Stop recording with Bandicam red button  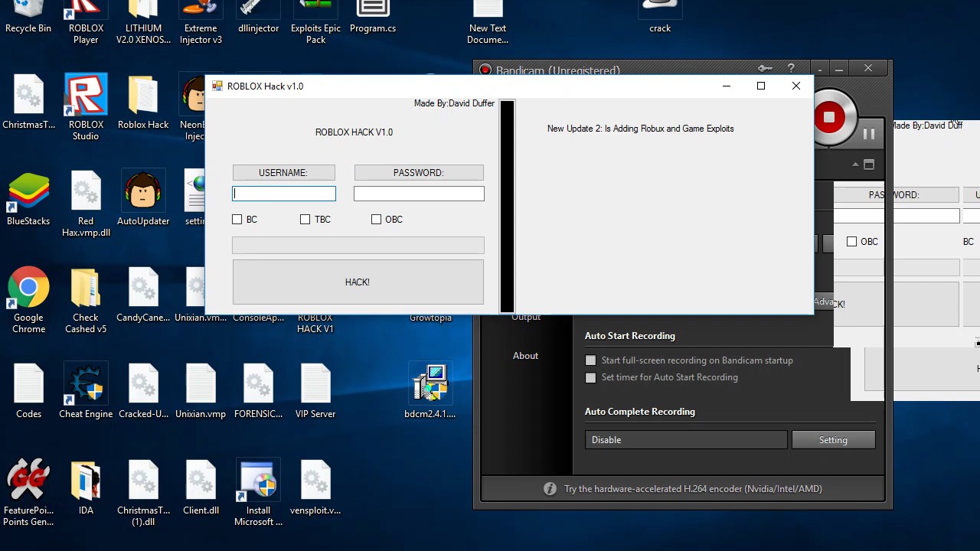829,117
